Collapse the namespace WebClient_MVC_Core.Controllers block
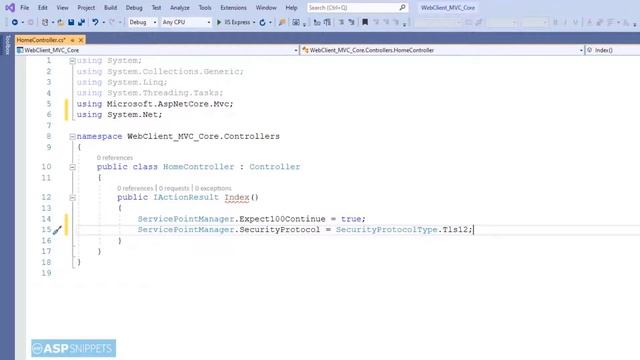Screen dimensions: 640x360 pyautogui.click(x=72, y=137)
